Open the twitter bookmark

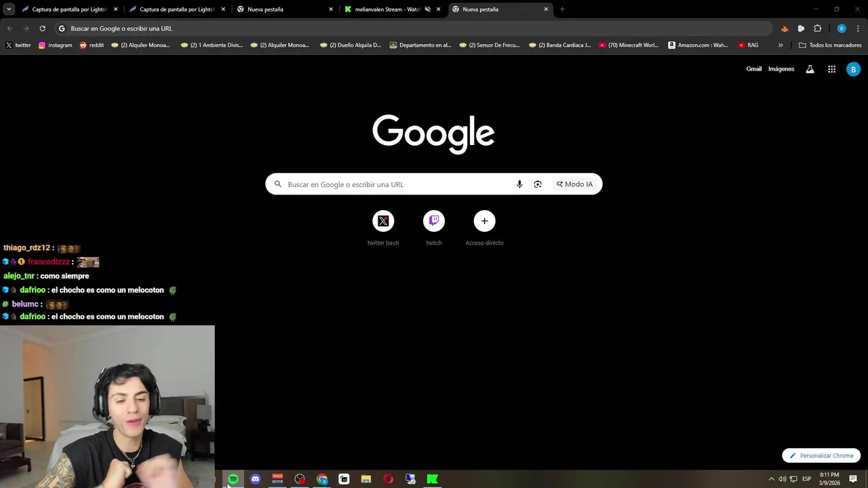(x=18, y=45)
